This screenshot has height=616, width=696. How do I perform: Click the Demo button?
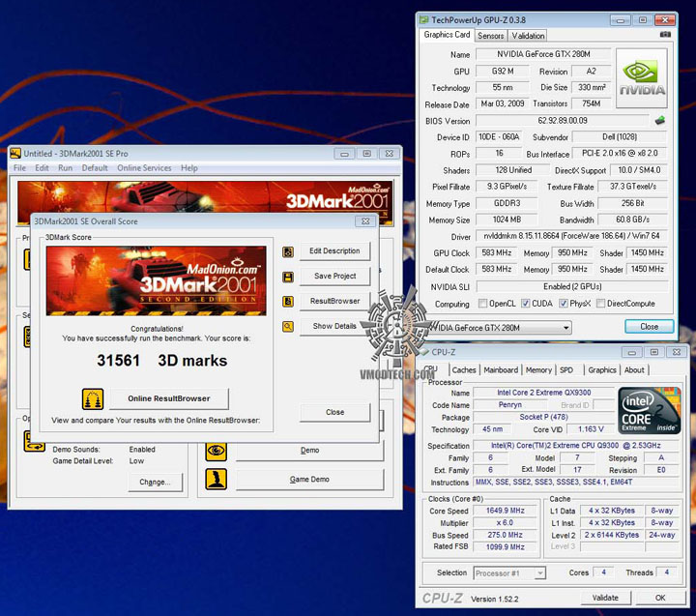(x=309, y=451)
